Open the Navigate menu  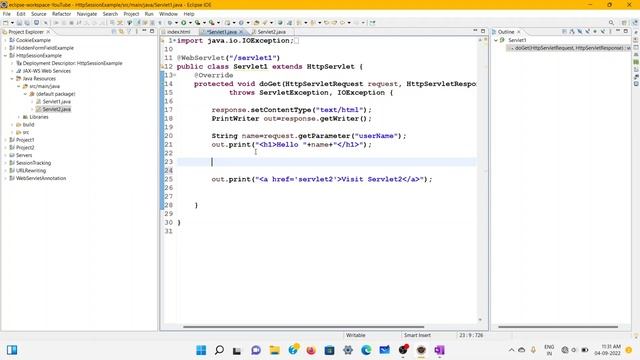coord(87,14)
